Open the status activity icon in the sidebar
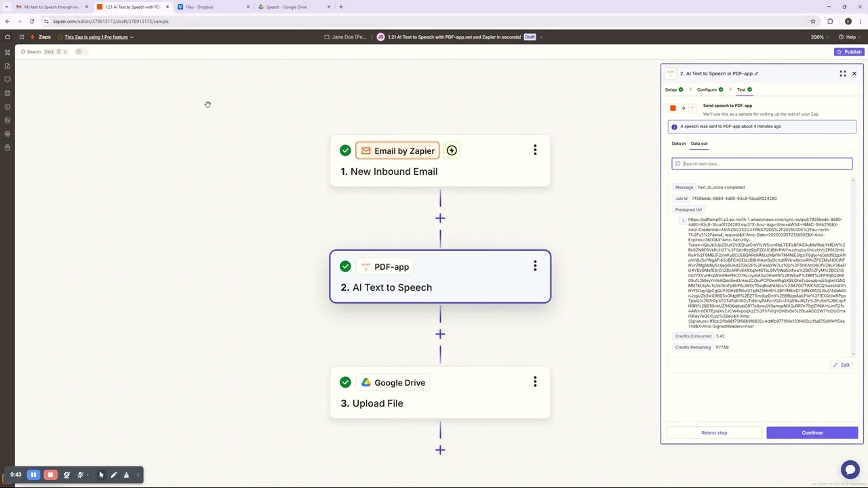The width and height of the screenshot is (868, 488). [x=7, y=120]
